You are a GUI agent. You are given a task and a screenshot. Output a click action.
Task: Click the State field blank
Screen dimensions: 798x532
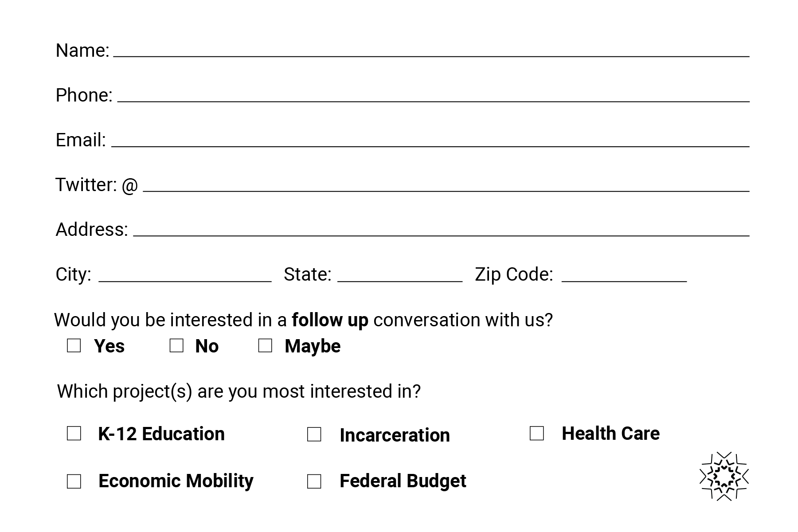coord(400,275)
